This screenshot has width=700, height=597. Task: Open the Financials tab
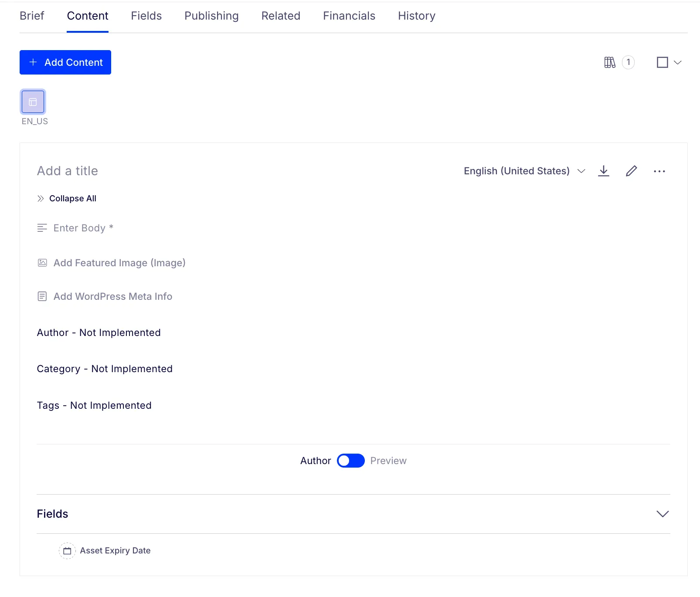coord(349,16)
